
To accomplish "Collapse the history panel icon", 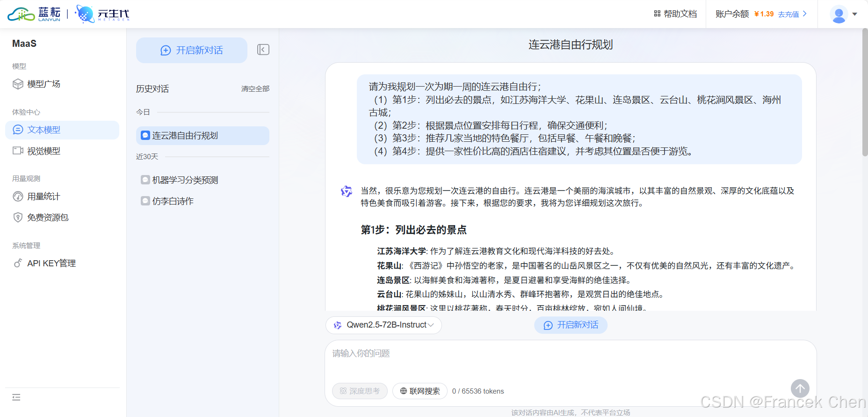I will coord(263,50).
